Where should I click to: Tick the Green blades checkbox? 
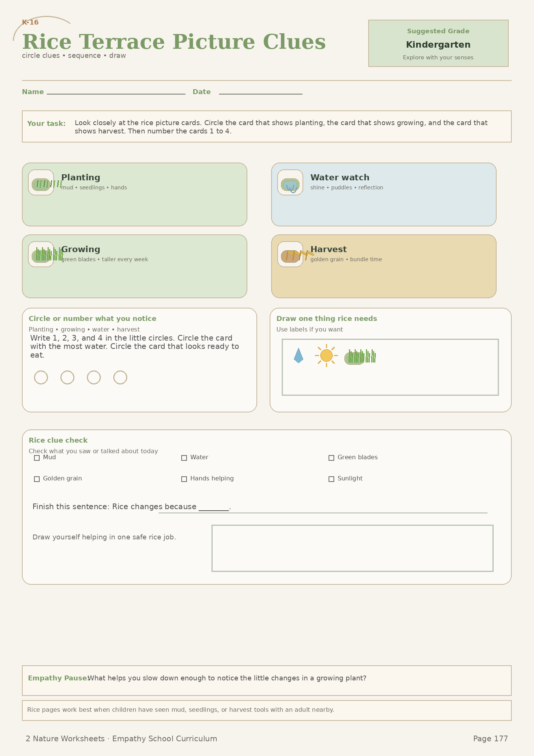[x=331, y=458]
